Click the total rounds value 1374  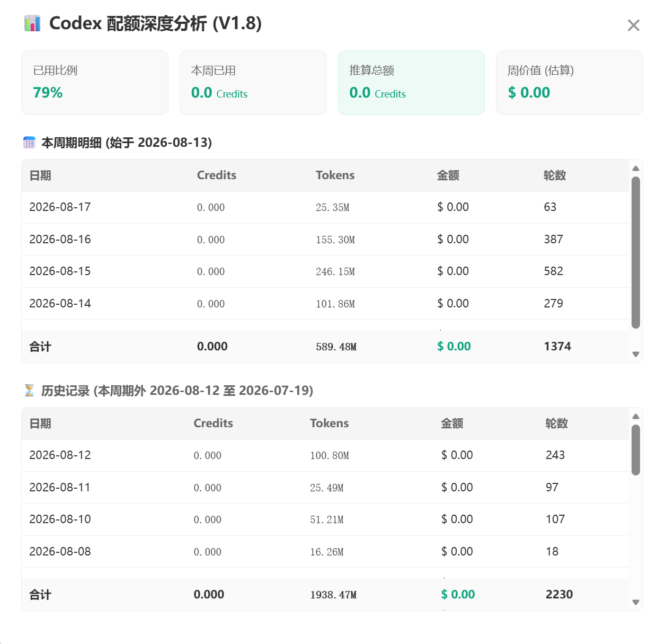(557, 347)
